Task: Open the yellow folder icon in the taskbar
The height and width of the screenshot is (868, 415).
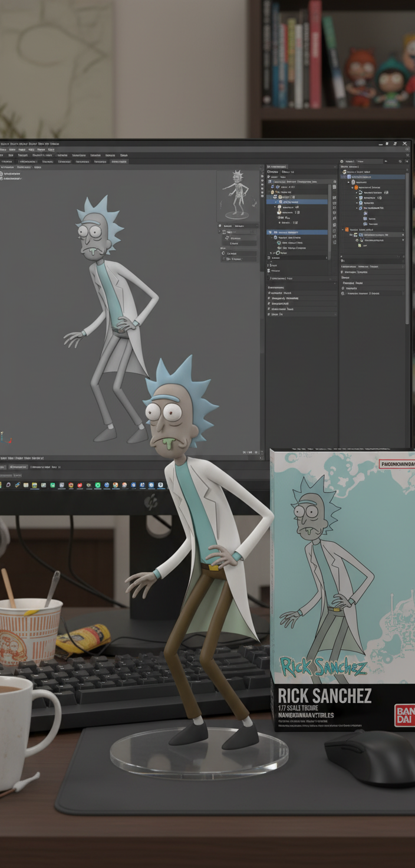Action: pos(34,485)
